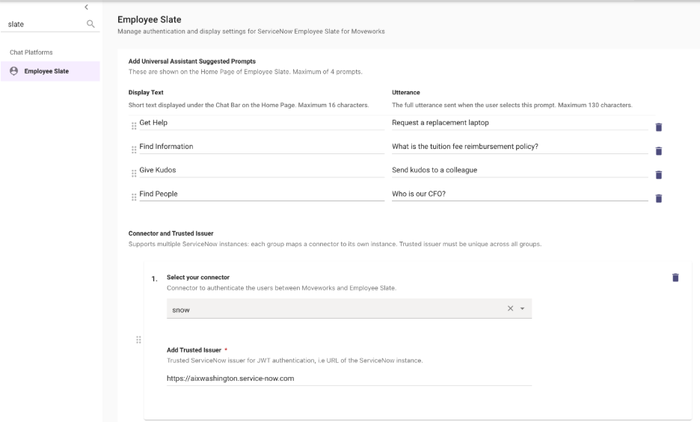Delete the Get Help prompt row
The image size is (700, 422).
pos(658,127)
